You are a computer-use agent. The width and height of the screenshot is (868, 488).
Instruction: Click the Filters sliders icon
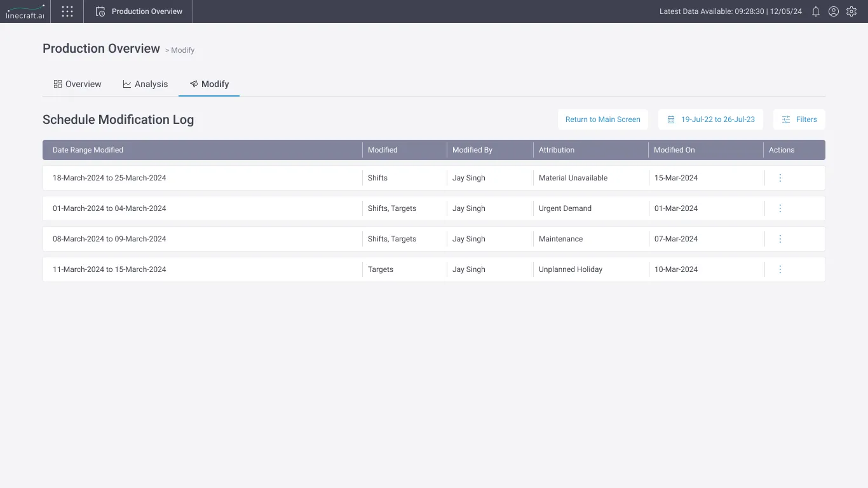click(786, 119)
